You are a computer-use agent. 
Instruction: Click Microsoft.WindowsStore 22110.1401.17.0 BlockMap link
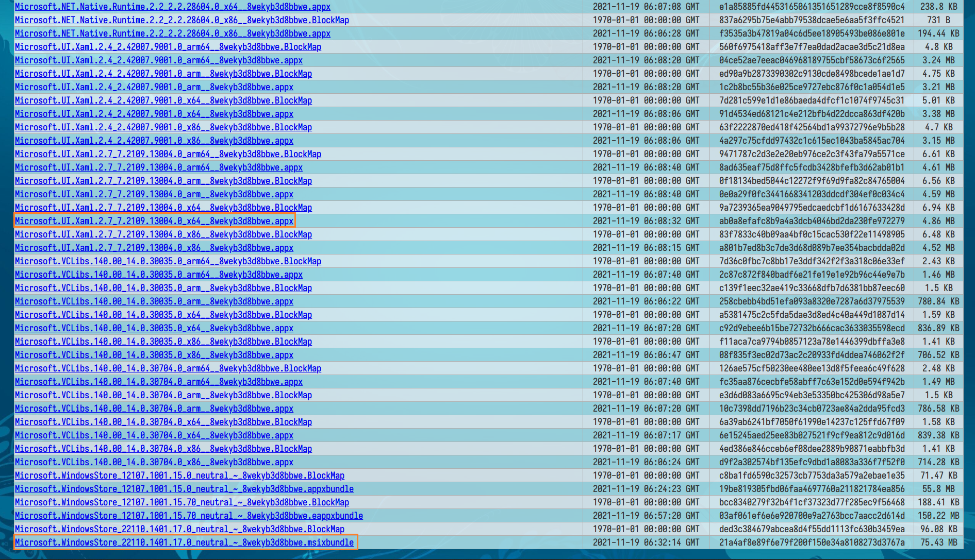pyautogui.click(x=179, y=529)
